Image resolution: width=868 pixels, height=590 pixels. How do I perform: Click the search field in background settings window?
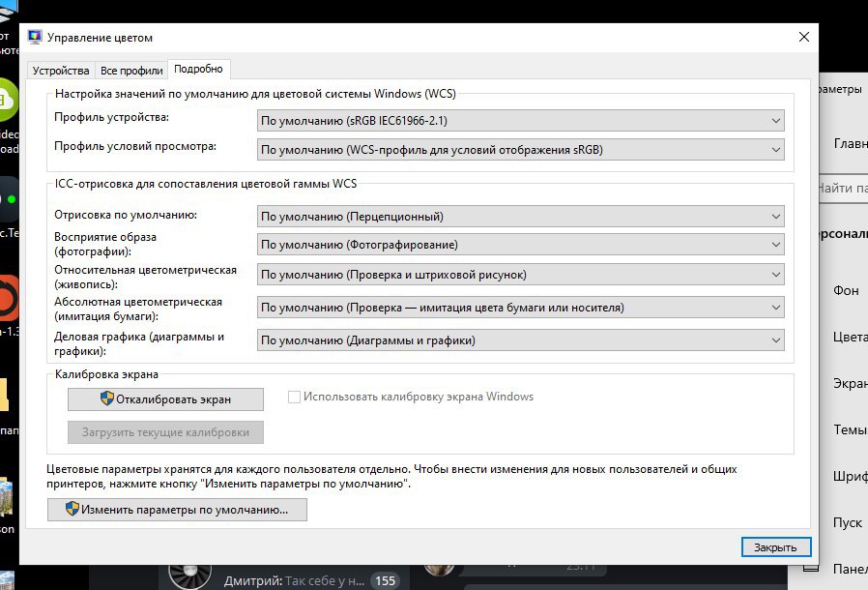843,189
